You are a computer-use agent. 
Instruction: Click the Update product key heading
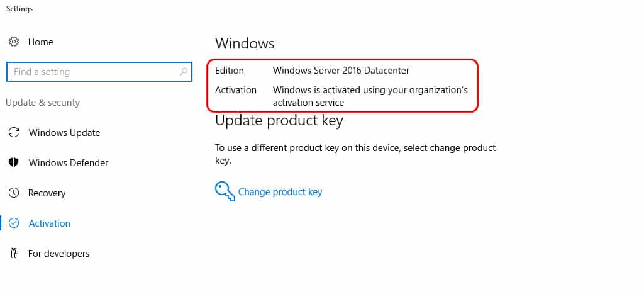coord(279,120)
